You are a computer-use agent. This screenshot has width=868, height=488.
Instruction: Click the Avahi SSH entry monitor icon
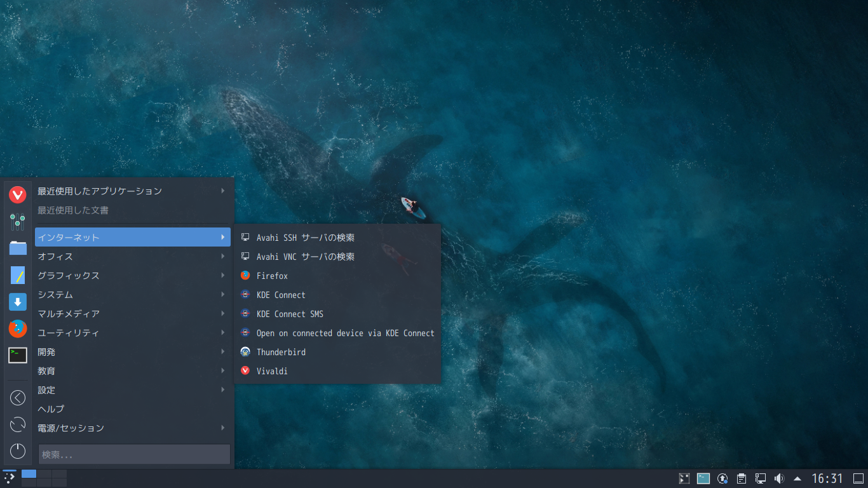coord(245,238)
